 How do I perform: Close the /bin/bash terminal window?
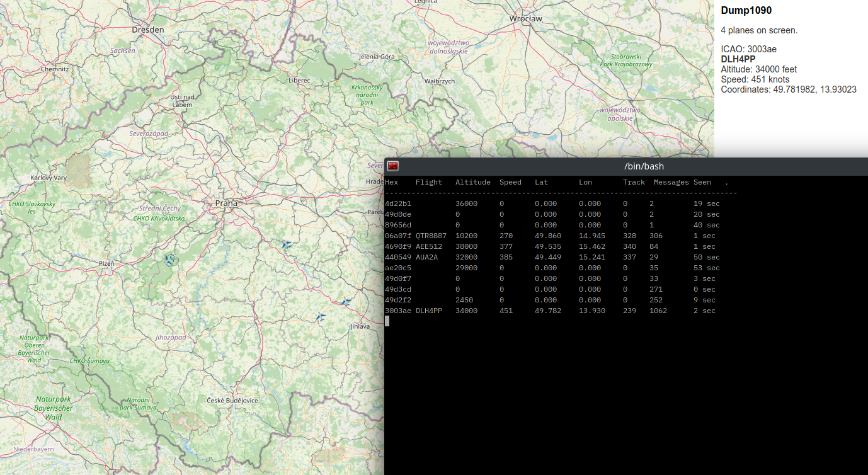(x=393, y=166)
